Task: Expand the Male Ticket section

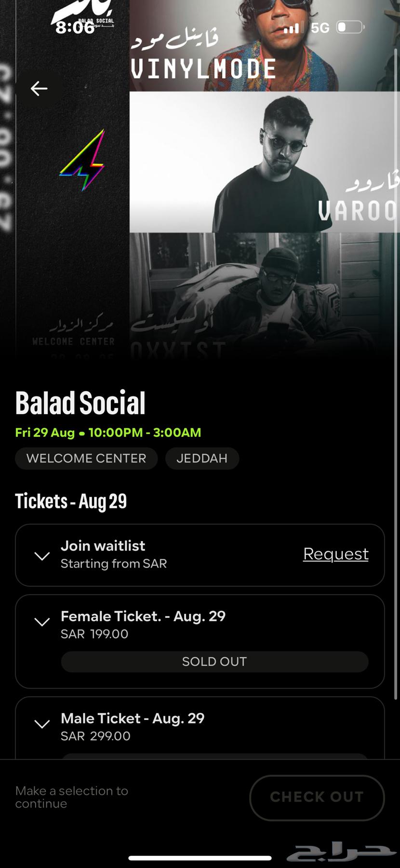Action: pyautogui.click(x=42, y=724)
